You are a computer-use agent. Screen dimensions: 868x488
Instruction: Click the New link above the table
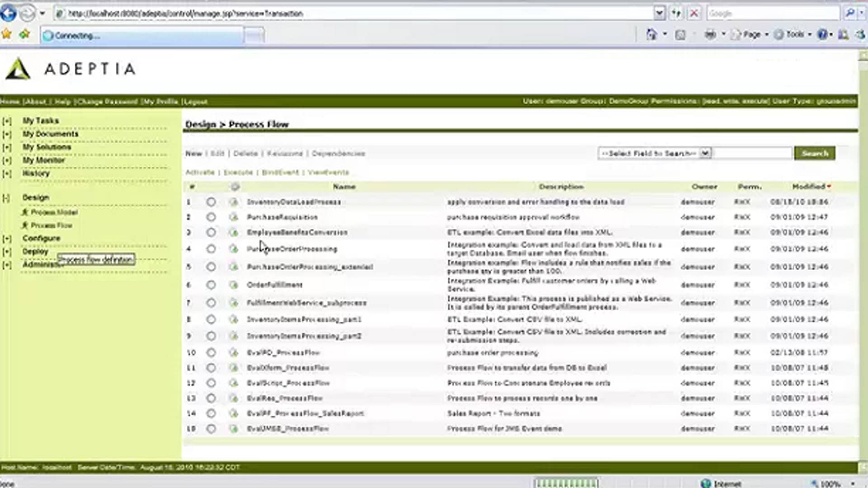[x=193, y=154]
